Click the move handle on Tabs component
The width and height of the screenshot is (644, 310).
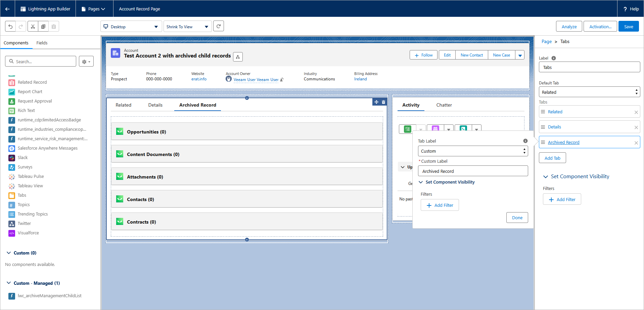pyautogui.click(x=376, y=102)
